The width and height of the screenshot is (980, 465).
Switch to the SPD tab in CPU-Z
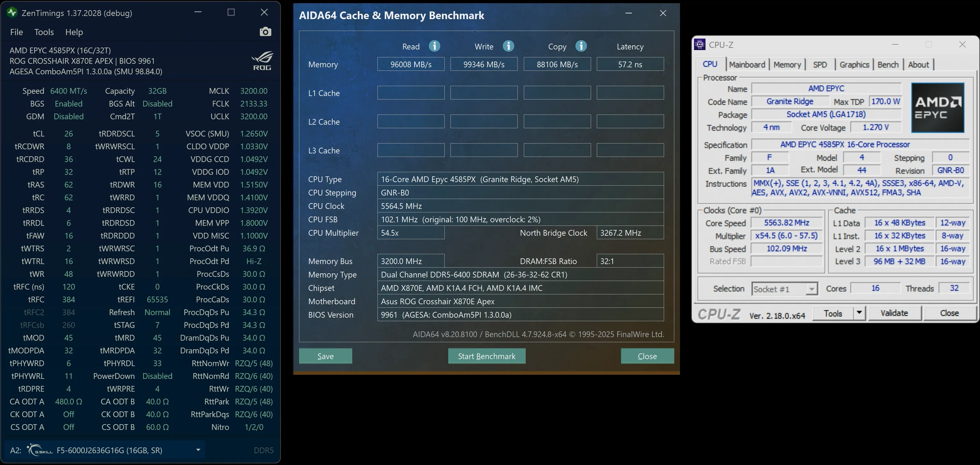820,64
